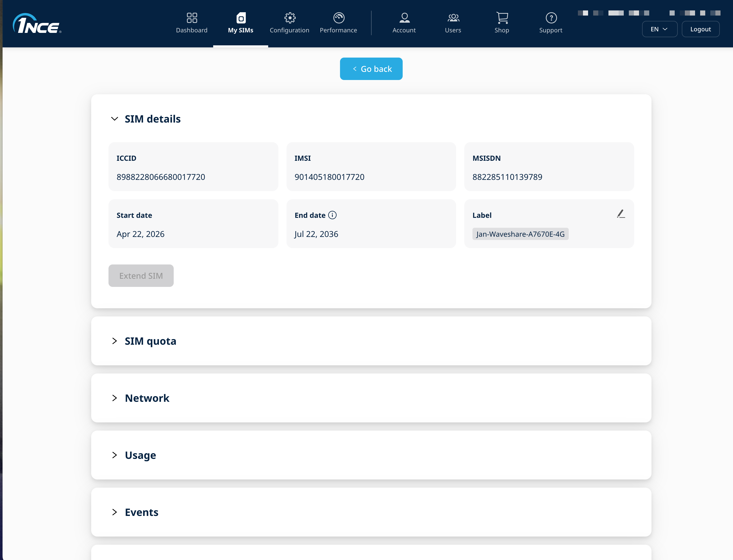Select ICCID value 8988228066680017720
Screen dimensions: 733x560
pos(161,177)
